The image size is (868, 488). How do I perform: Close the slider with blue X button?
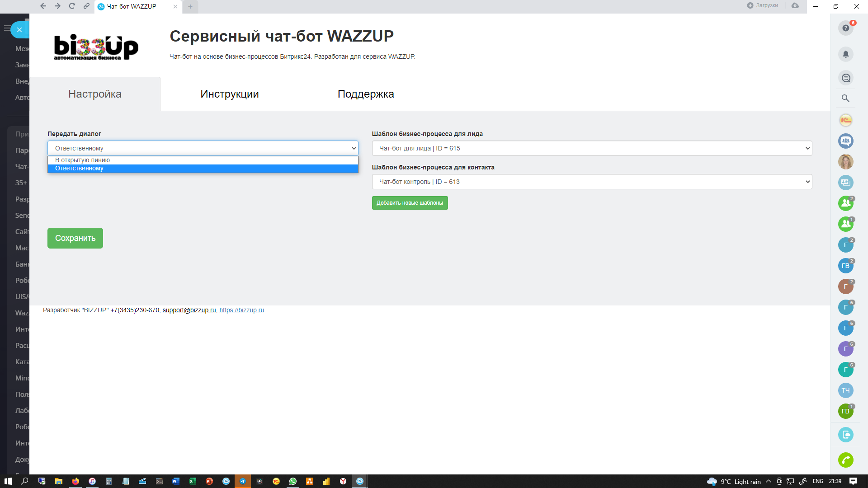coord(19,30)
